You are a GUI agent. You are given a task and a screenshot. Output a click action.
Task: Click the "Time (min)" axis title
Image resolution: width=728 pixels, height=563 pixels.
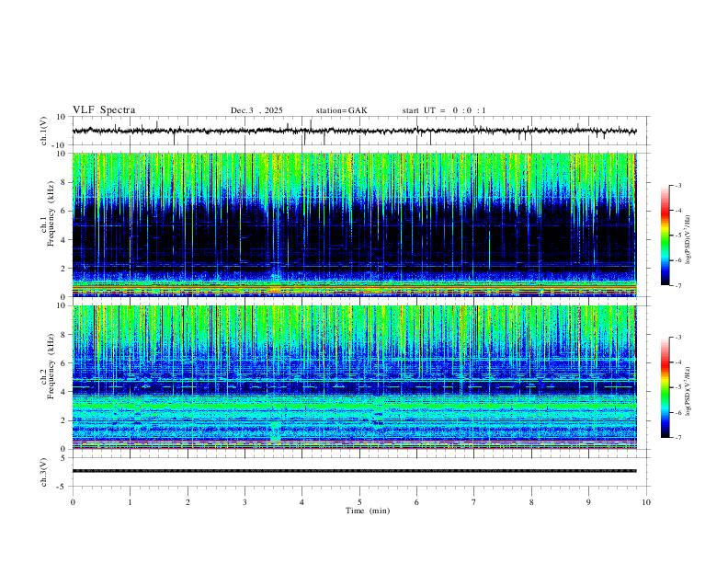coord(368,511)
